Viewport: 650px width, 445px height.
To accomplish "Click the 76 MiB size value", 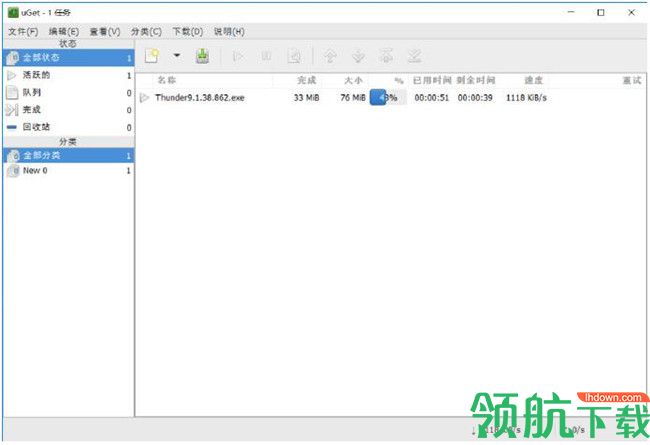I will point(353,98).
